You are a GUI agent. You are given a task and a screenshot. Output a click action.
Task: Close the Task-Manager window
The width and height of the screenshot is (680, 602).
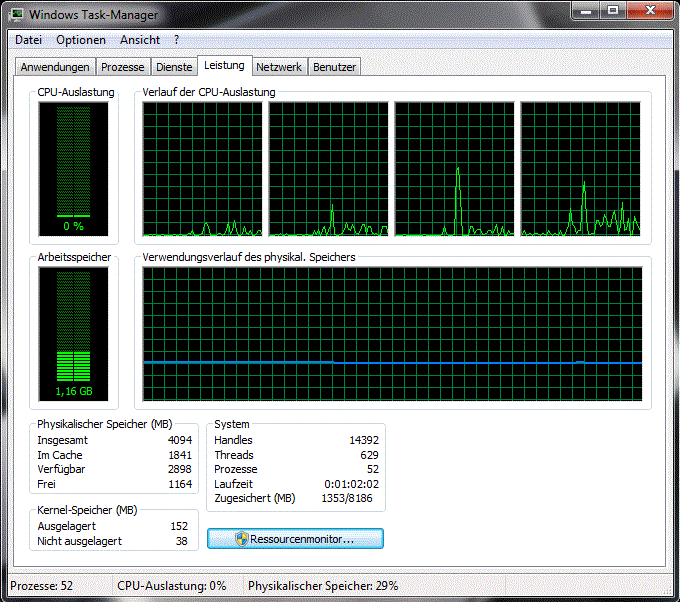point(650,10)
